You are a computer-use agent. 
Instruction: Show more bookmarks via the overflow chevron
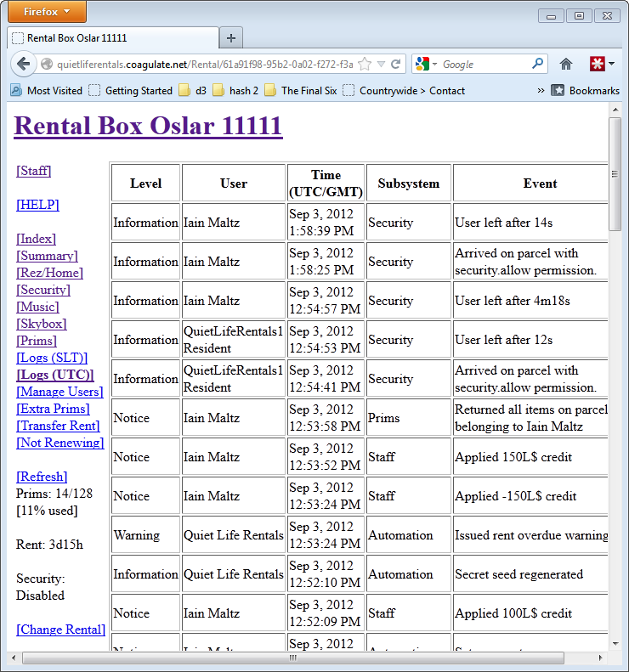click(541, 91)
